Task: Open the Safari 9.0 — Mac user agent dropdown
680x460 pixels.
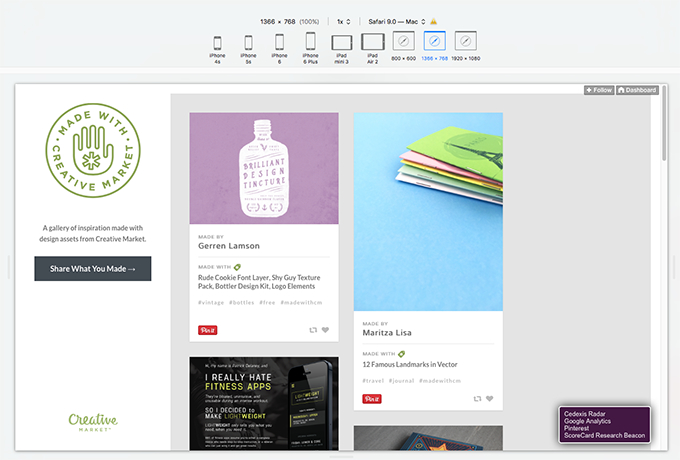Action: coord(397,21)
